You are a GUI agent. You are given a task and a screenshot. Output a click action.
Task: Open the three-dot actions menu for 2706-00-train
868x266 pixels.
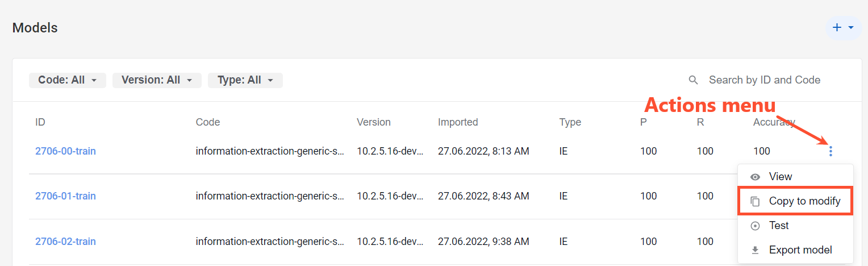click(831, 151)
